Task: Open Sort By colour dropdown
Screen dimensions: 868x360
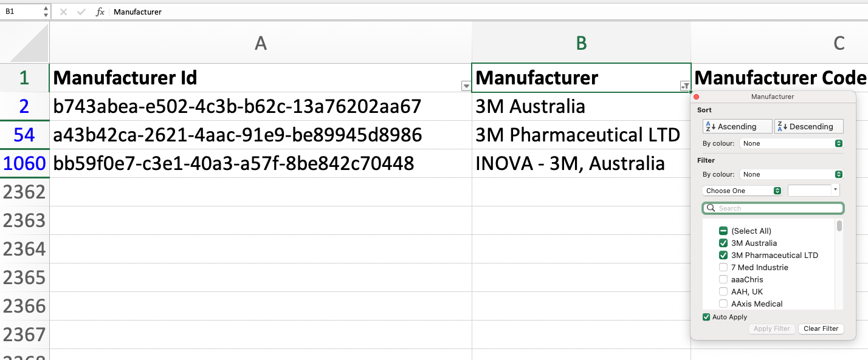Action: [x=791, y=143]
